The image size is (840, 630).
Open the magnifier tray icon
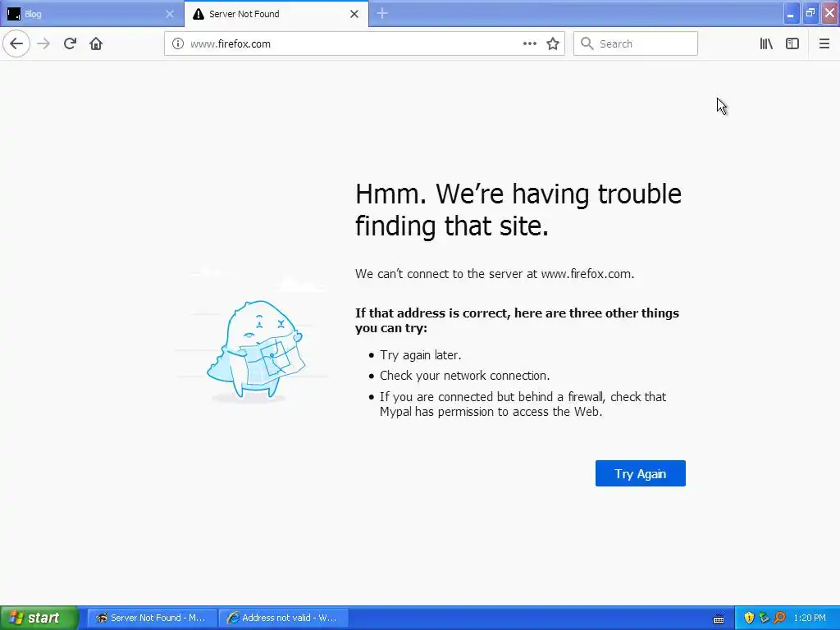coord(779,618)
